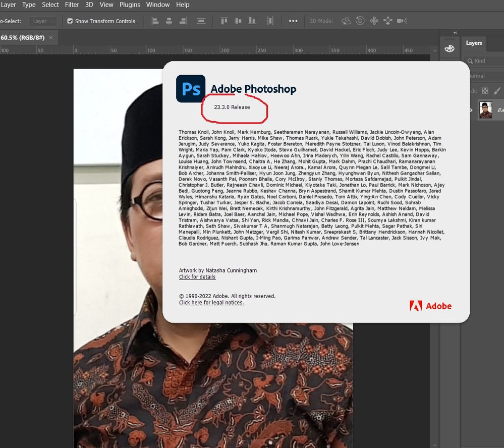
Task: Click align horizontal centers icon
Action: pos(169,21)
